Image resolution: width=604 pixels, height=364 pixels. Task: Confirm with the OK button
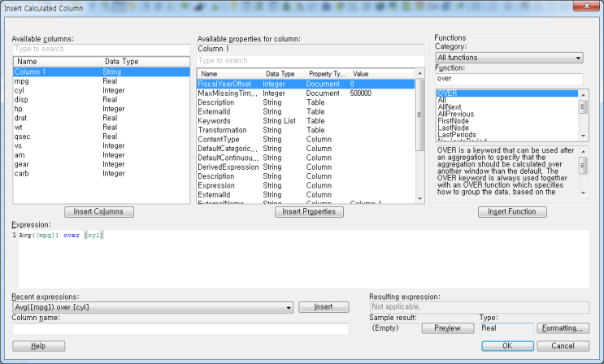[507, 346]
